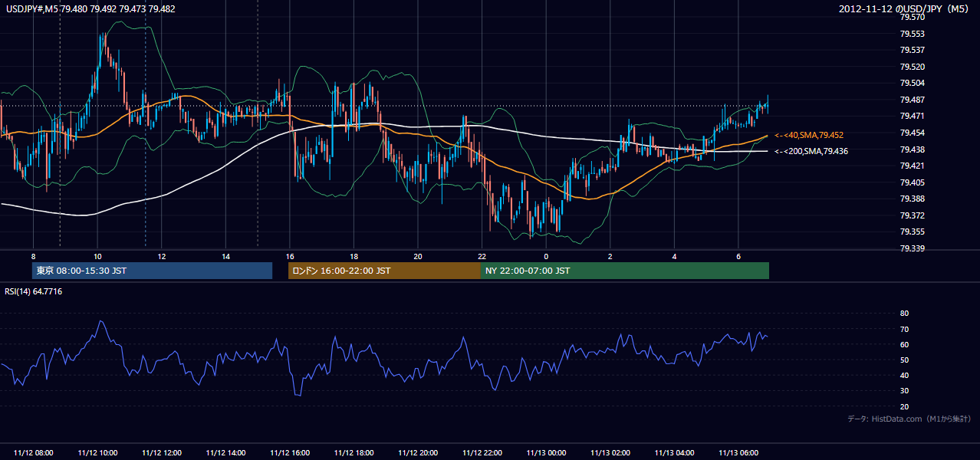Image resolution: width=980 pixels, height=460 pixels.
Task: Click price level 79.355 on the price axis
Action: click(912, 232)
